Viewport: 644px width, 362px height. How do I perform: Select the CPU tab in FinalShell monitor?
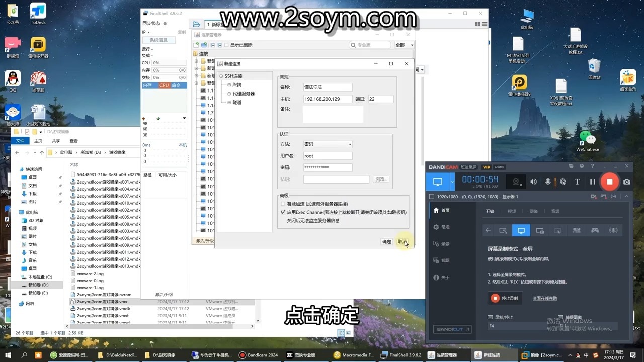click(164, 85)
